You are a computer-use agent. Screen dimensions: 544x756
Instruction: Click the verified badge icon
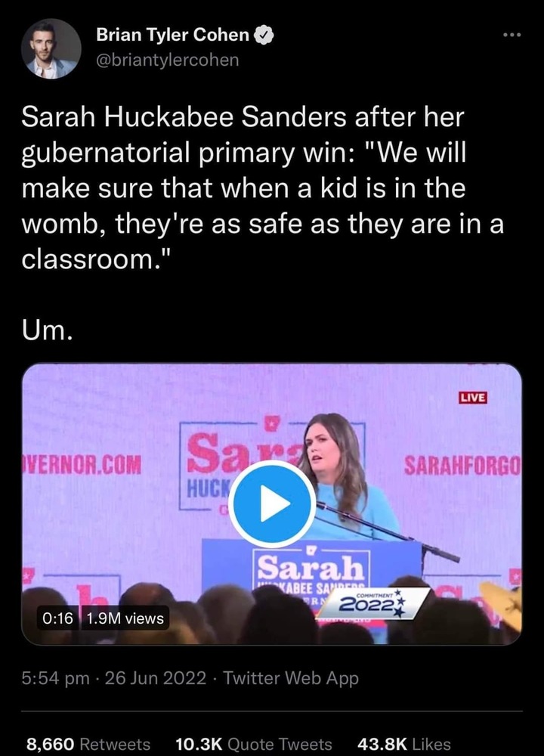264,35
